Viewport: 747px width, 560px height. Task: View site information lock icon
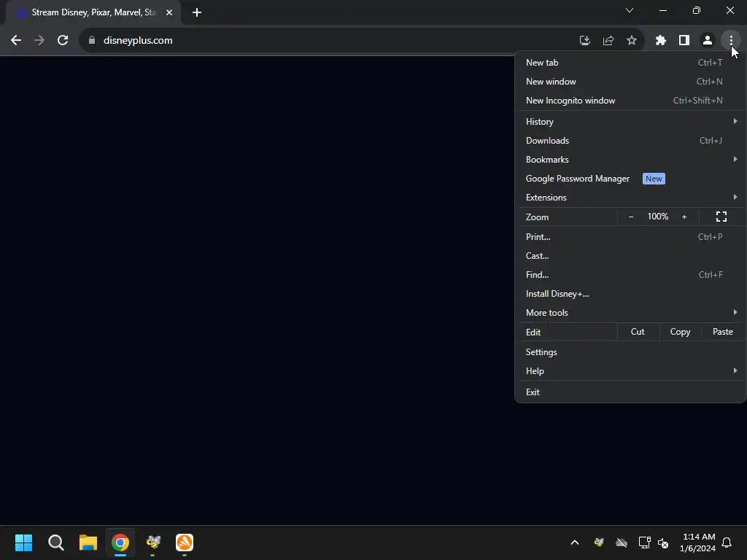pos(92,41)
